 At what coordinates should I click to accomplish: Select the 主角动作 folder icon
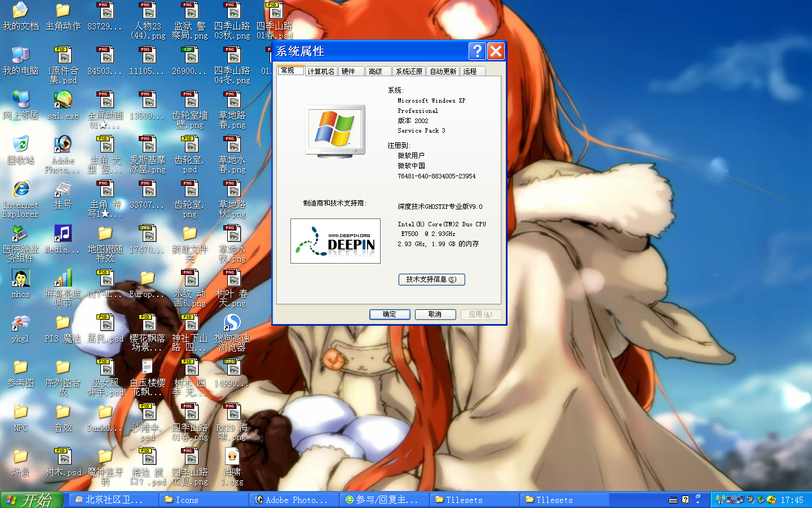[x=63, y=16]
